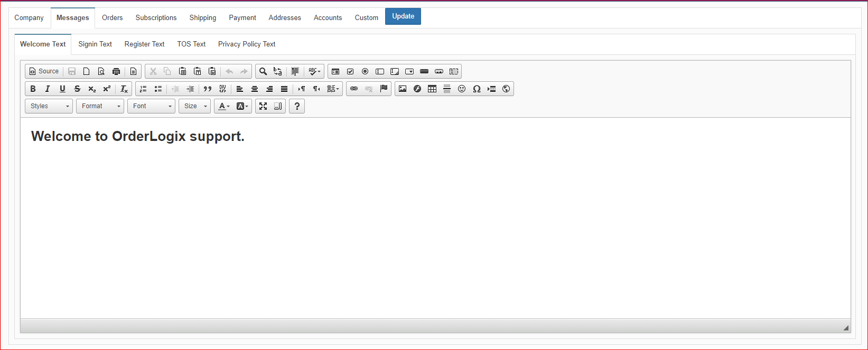Open the Styles dropdown

tap(49, 106)
